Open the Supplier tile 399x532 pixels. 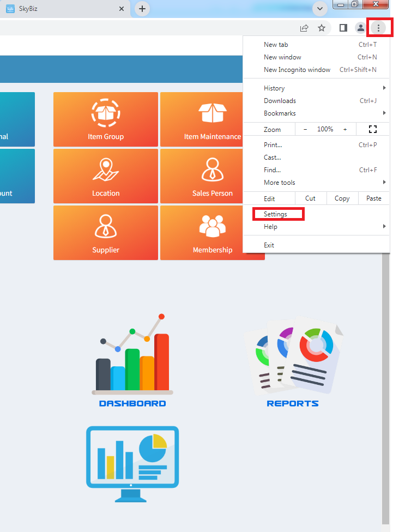coord(106,232)
